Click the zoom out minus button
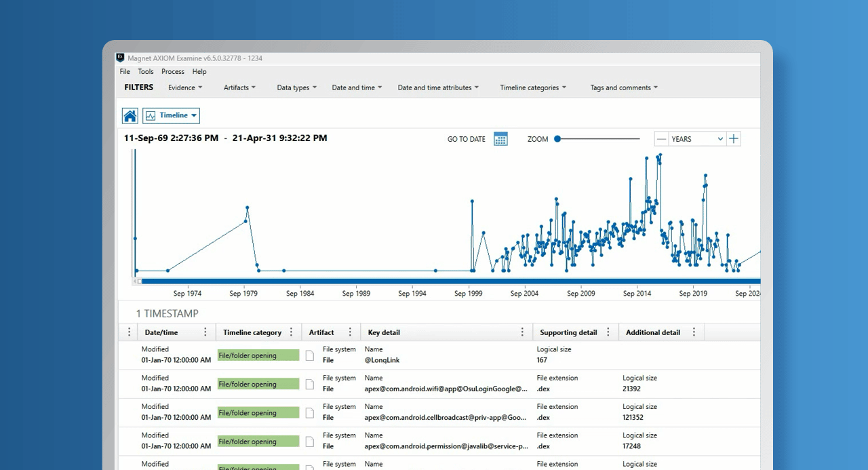The height and width of the screenshot is (470, 868). (x=661, y=139)
